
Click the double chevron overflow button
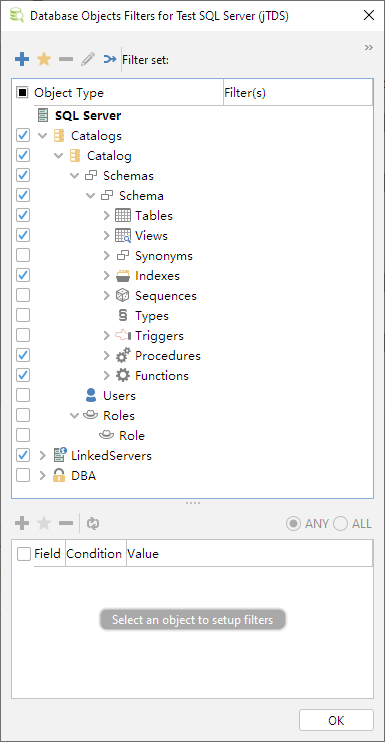[369, 47]
